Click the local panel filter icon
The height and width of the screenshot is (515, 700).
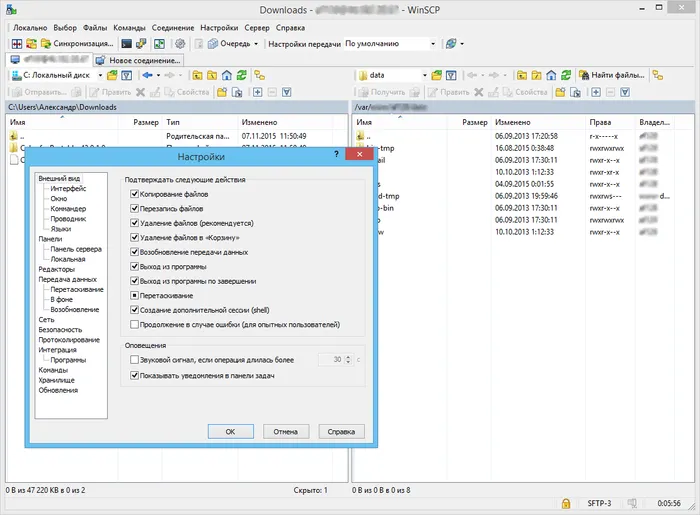coord(127,75)
